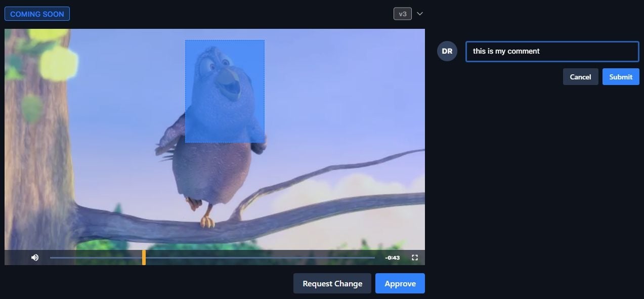644x299 pixels.
Task: Click the DR user avatar
Action: click(447, 51)
